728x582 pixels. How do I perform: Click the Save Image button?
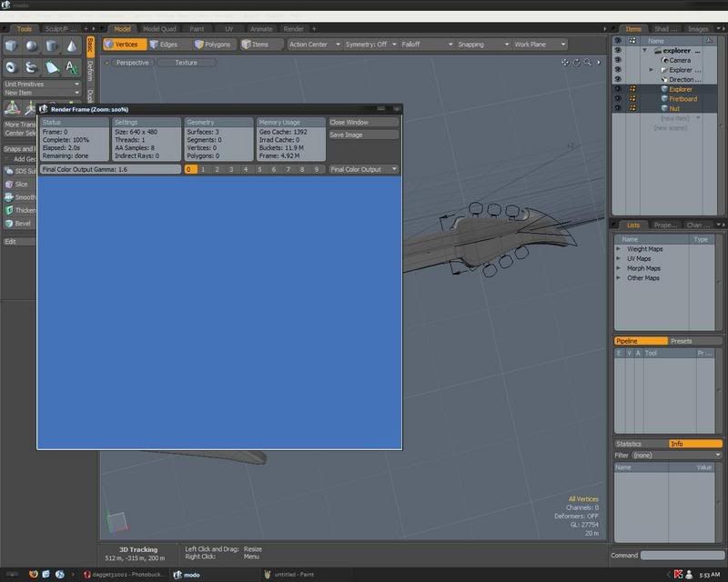point(363,135)
